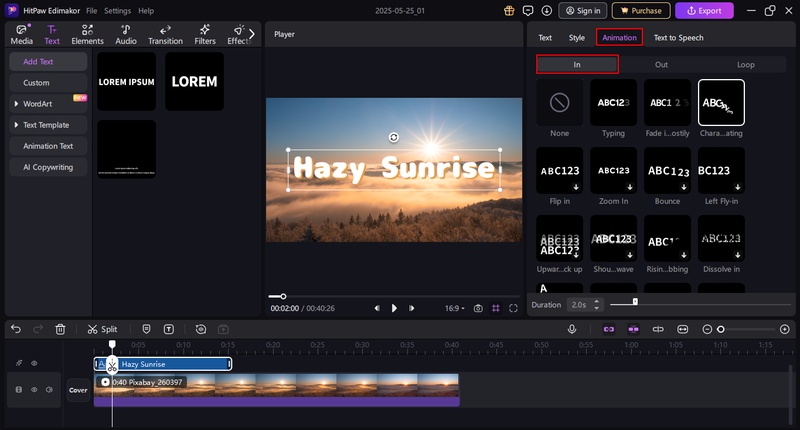The height and width of the screenshot is (430, 800).
Task: Click the player progress bar handle
Action: click(x=283, y=296)
